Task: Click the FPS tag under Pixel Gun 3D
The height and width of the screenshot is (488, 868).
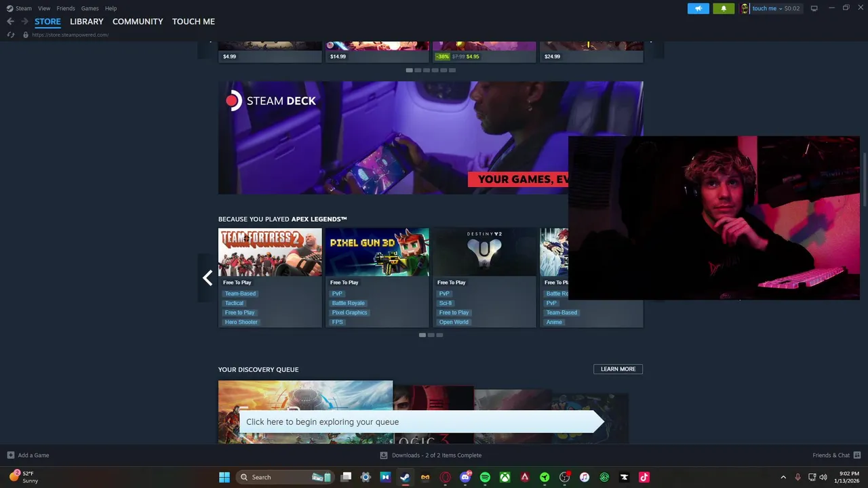Action: coord(337,322)
